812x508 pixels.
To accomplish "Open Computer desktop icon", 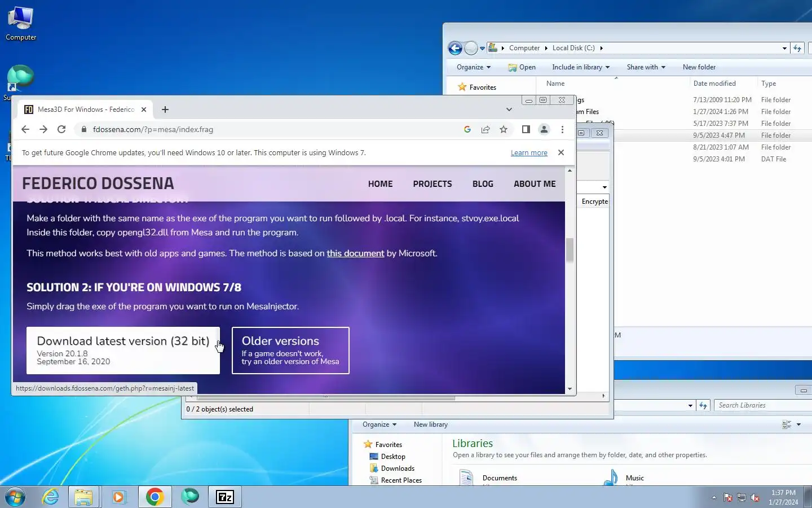I will (21, 24).
